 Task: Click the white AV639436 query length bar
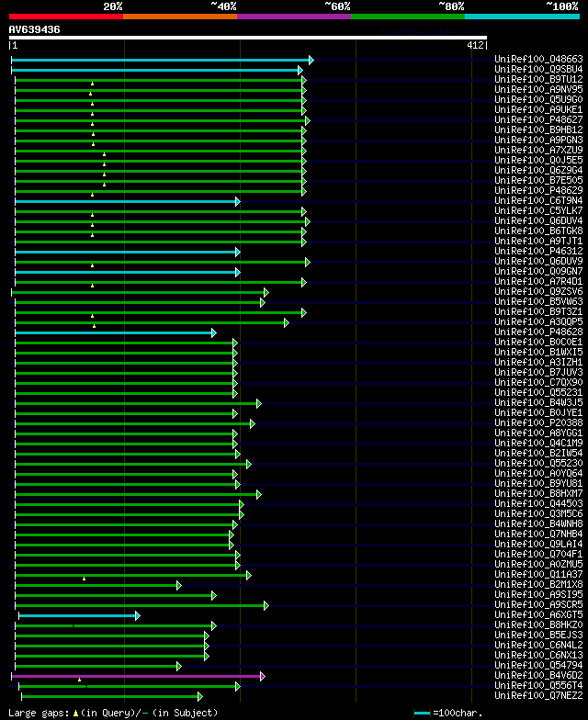[248, 38]
